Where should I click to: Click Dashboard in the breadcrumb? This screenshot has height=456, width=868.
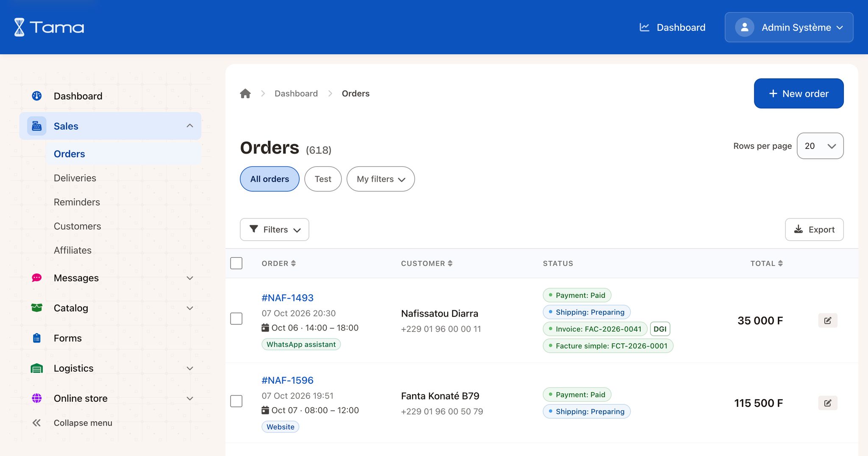[296, 94]
